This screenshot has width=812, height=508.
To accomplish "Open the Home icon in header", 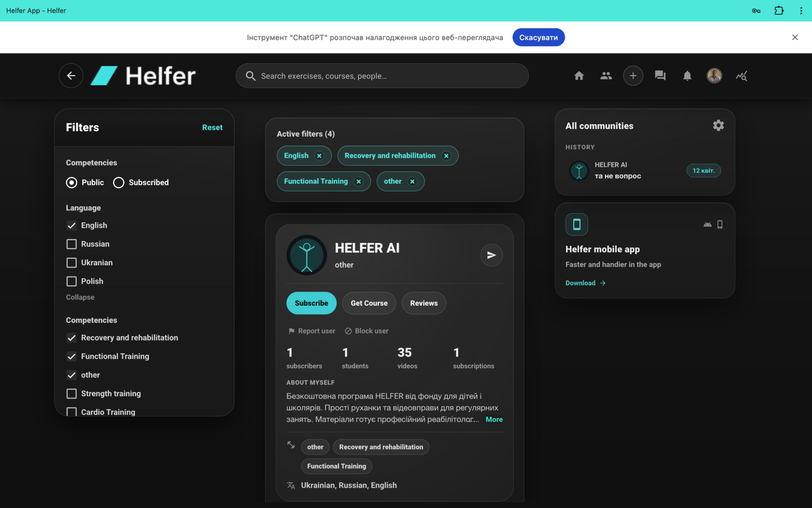I will click(579, 75).
